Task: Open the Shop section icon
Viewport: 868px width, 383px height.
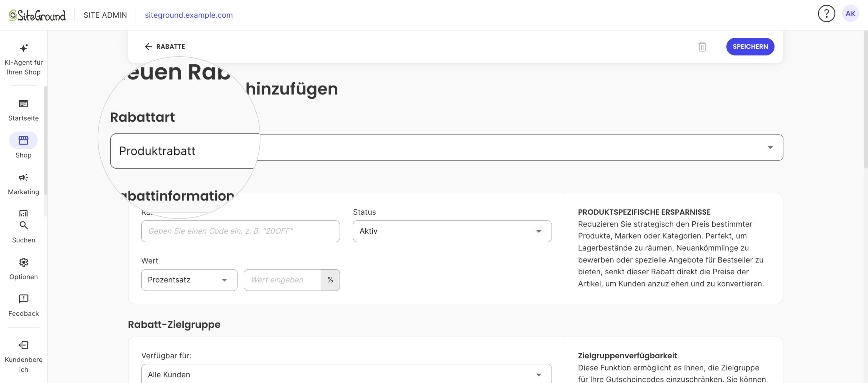Action: (23, 140)
